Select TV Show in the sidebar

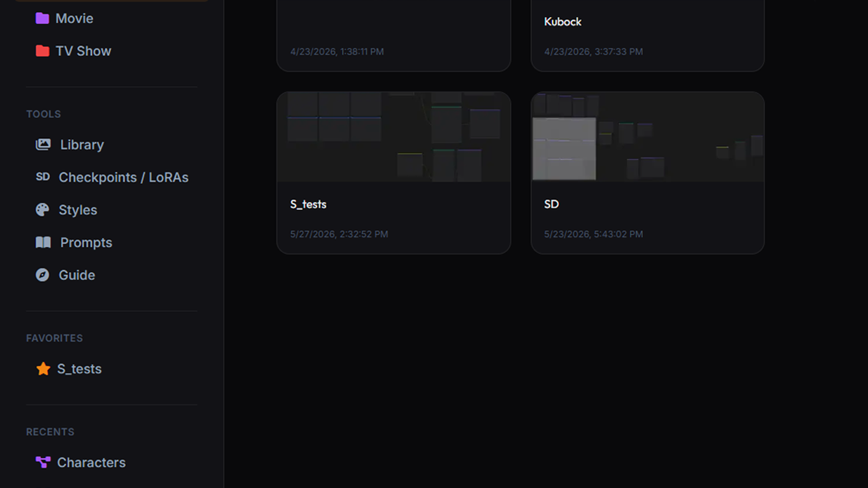[x=83, y=51]
